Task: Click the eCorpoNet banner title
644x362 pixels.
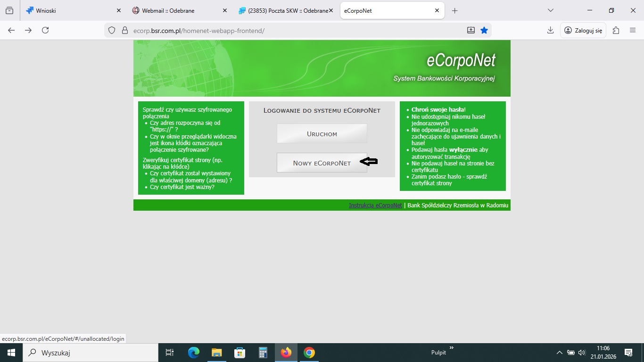Action: tap(461, 61)
